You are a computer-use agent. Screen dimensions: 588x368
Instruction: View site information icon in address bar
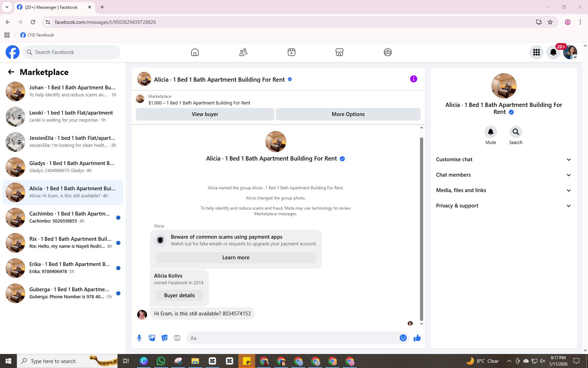coord(48,22)
